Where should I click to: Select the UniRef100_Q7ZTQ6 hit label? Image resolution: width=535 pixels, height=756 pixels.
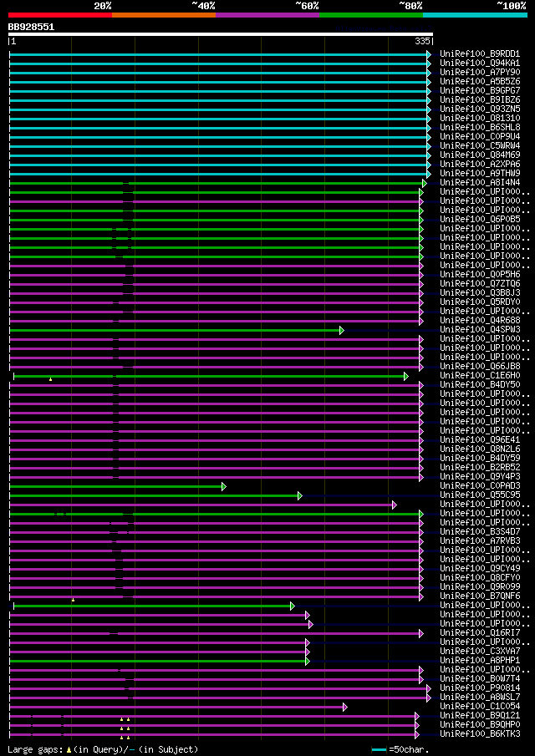(480, 283)
